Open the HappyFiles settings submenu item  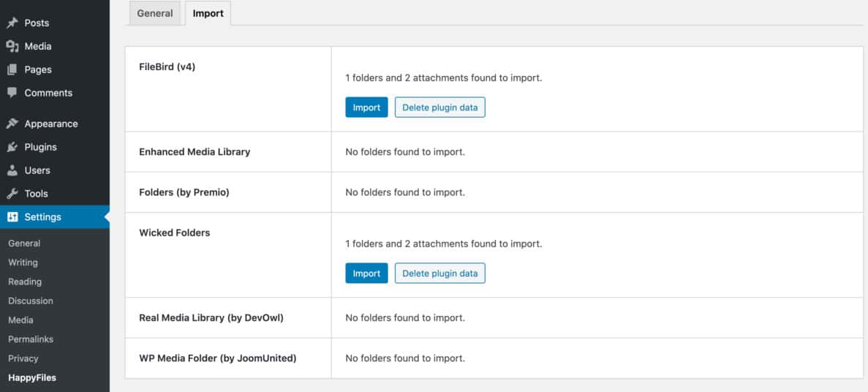32,377
